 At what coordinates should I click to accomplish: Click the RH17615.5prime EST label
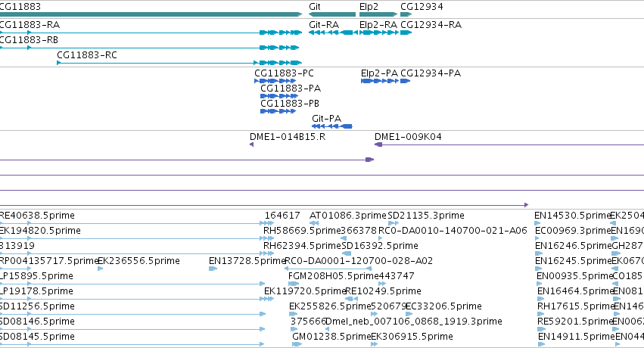click(575, 306)
